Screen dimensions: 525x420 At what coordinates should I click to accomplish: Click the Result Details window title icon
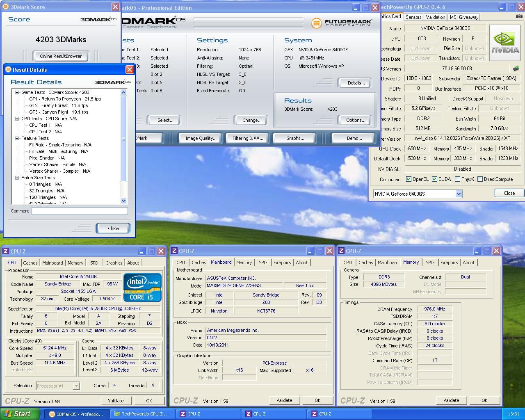8,70
